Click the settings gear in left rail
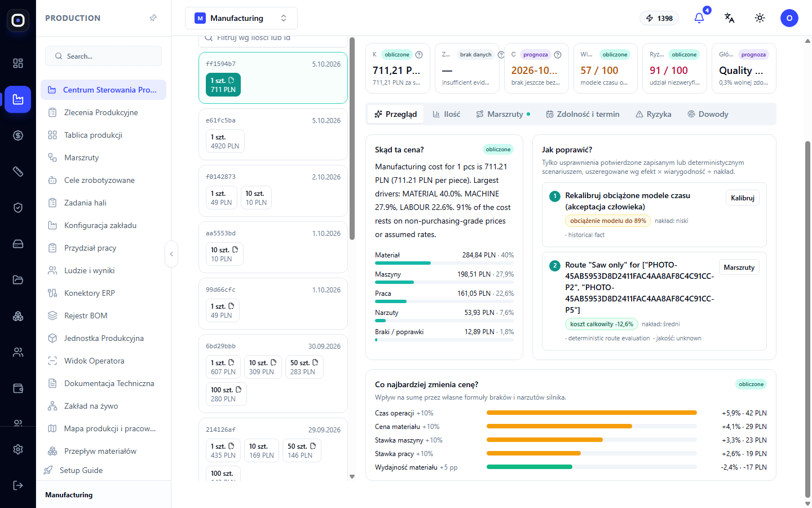Screen dimensions: 812x508 tap(18, 449)
